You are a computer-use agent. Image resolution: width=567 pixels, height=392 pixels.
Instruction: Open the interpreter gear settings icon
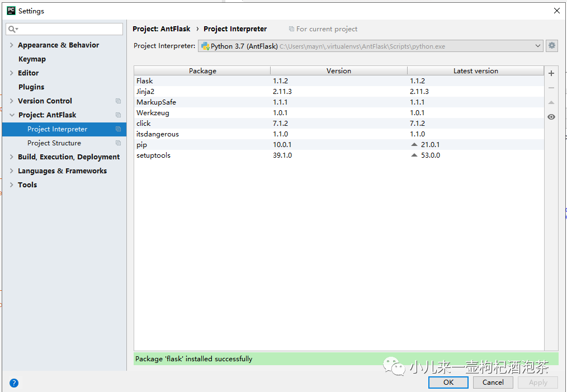tap(551, 46)
